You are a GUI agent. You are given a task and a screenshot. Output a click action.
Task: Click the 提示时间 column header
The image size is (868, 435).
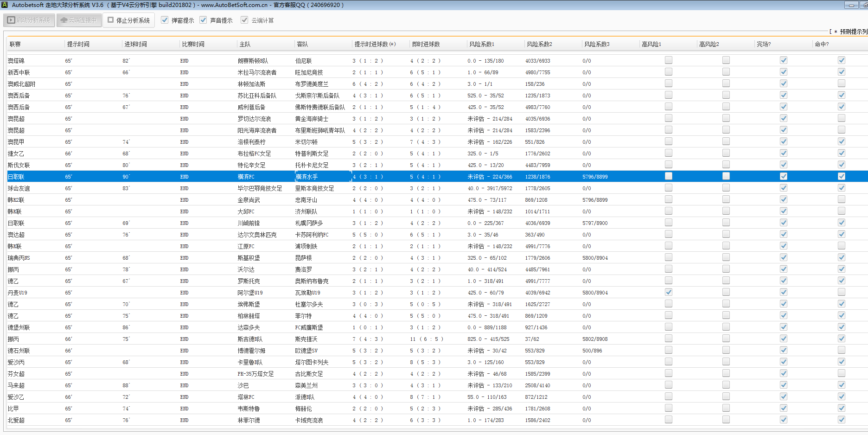(78, 44)
